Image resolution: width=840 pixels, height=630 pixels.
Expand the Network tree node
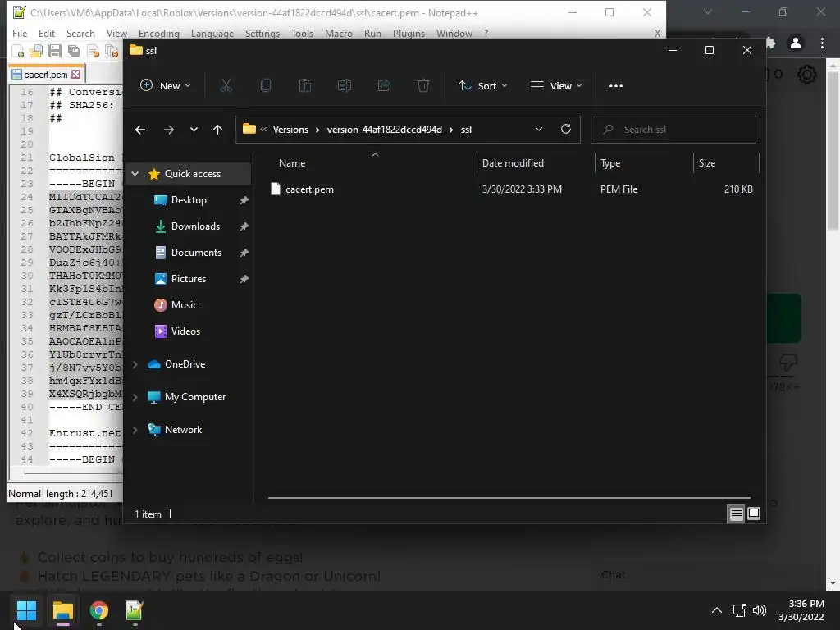[135, 430]
